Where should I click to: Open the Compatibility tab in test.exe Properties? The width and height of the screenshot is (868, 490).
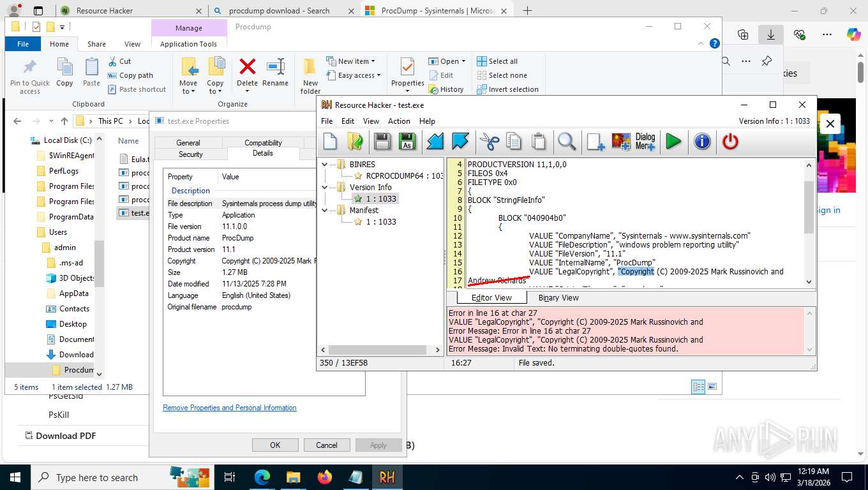(x=263, y=143)
